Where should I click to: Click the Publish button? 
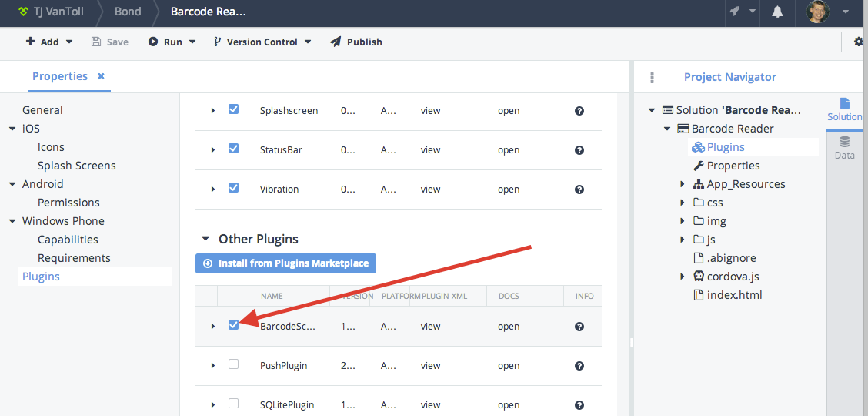click(x=356, y=42)
